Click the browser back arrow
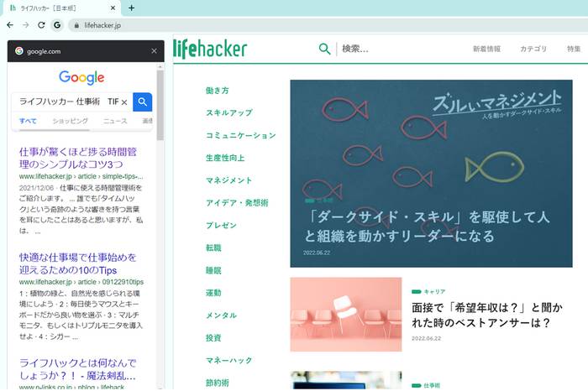This screenshot has height=391, width=588. tap(10, 25)
